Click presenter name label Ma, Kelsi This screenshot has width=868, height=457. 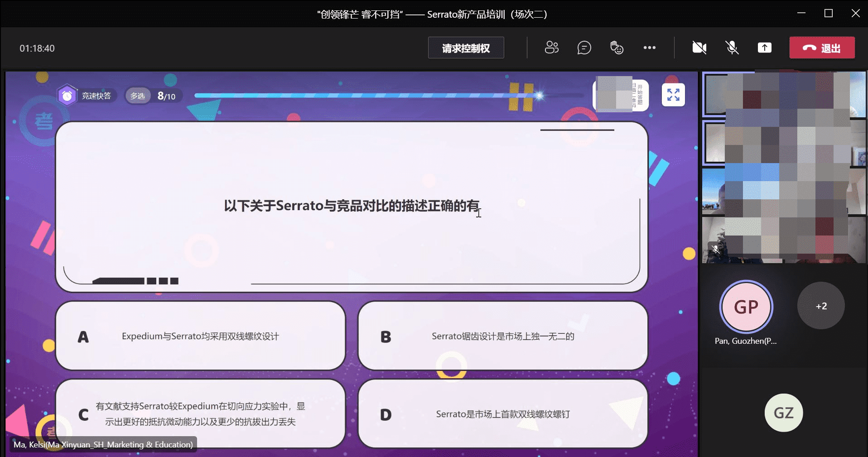103,445
